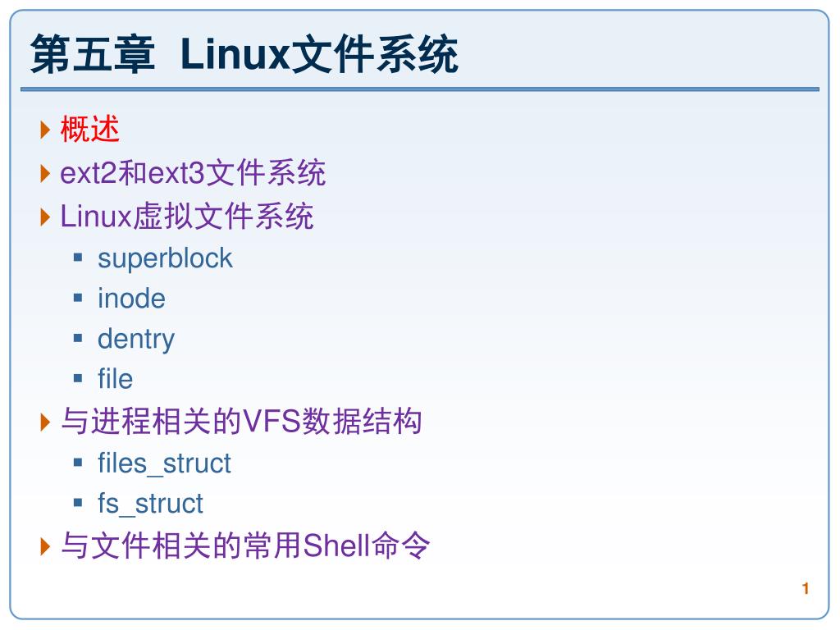Click the inode sub-item
The width and height of the screenshot is (840, 630).
click(x=131, y=299)
